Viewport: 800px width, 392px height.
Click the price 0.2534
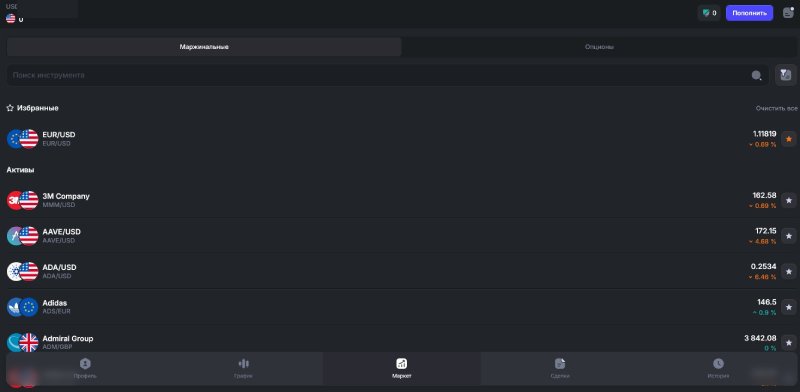(763, 266)
